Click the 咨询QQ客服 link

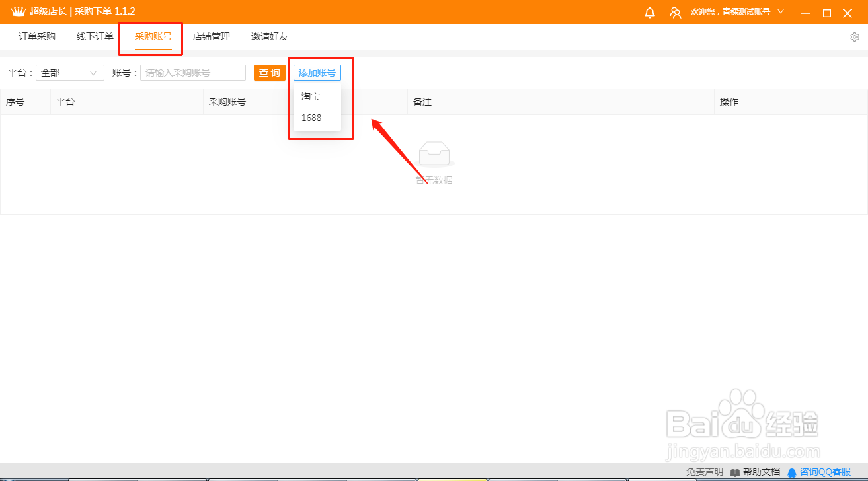(x=825, y=472)
